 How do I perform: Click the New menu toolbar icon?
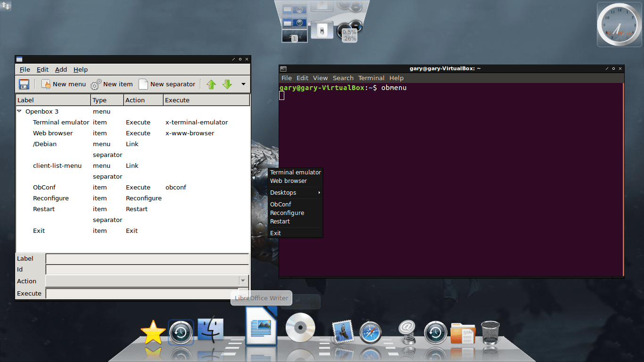point(64,84)
